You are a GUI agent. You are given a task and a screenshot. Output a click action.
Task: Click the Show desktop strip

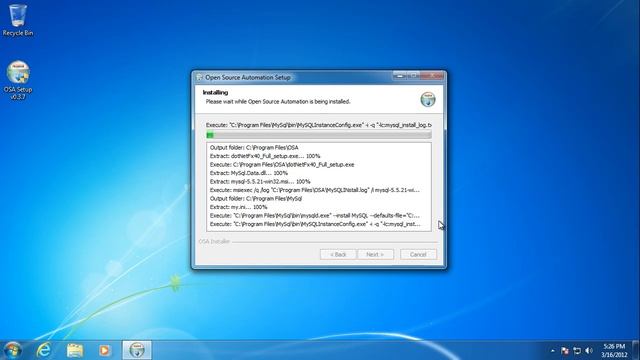(636, 350)
